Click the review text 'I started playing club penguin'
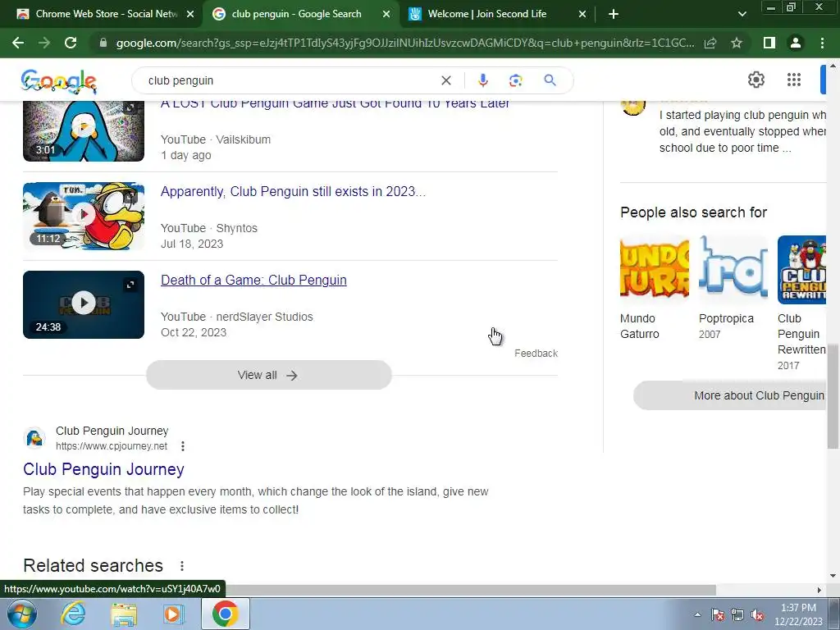This screenshot has width=840, height=630. click(742, 131)
